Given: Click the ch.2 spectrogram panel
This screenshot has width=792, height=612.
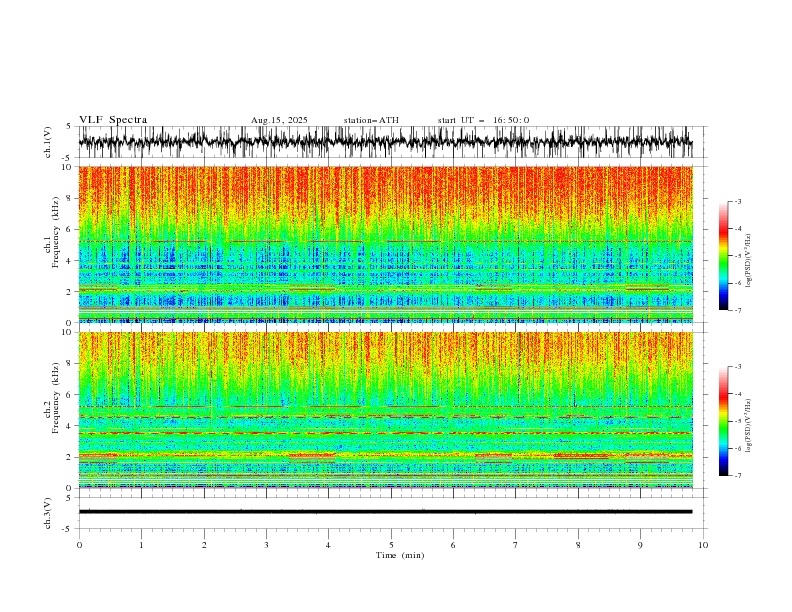Looking at the screenshot, I should click(385, 410).
